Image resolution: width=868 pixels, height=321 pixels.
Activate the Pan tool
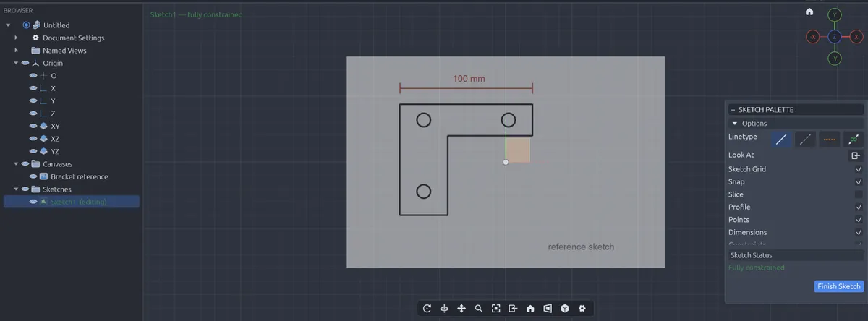461,309
